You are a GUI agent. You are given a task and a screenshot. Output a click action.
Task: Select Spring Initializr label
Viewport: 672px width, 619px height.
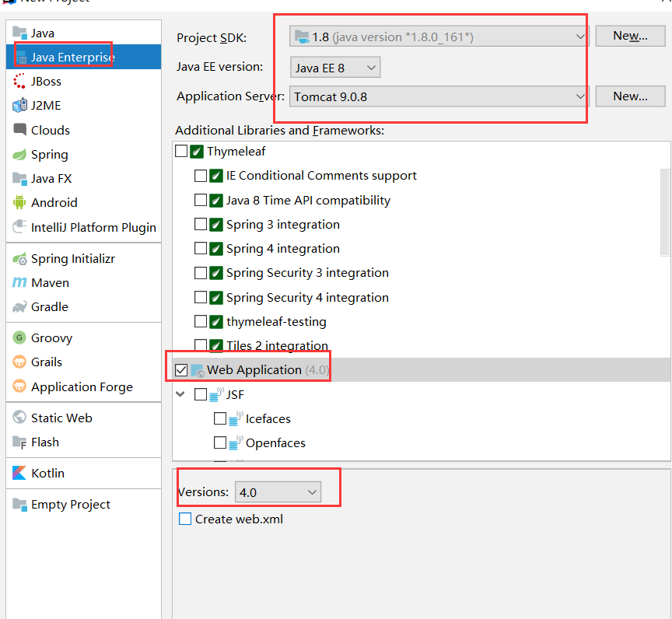click(x=73, y=259)
